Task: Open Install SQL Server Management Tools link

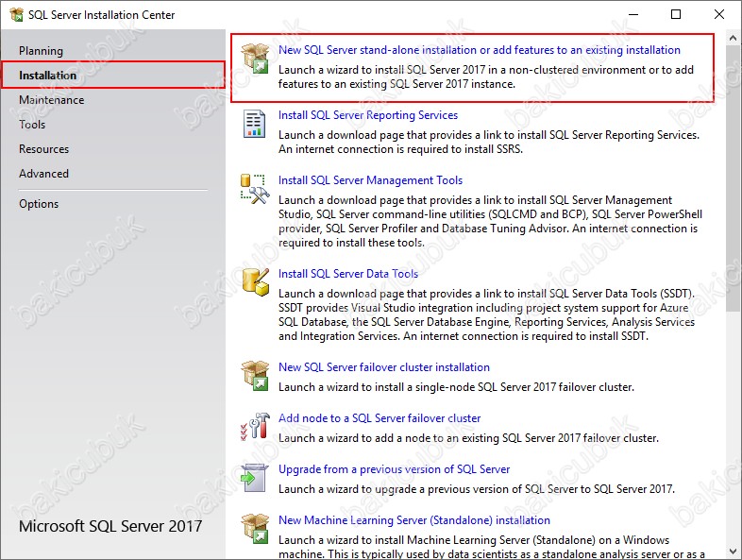Action: coord(370,180)
